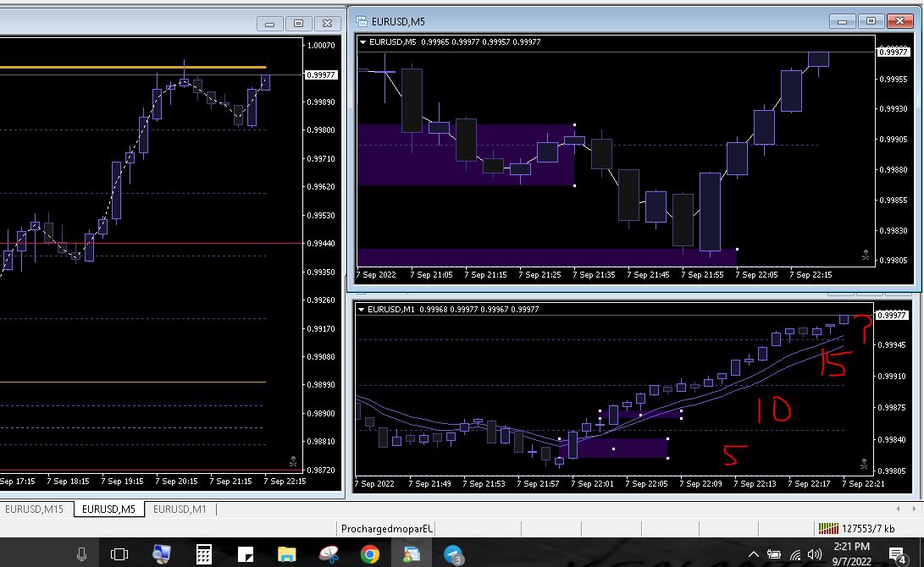Maximize the EURUSD,M5 chart window
Image resolution: width=924 pixels, height=567 pixels.
pyautogui.click(x=870, y=20)
